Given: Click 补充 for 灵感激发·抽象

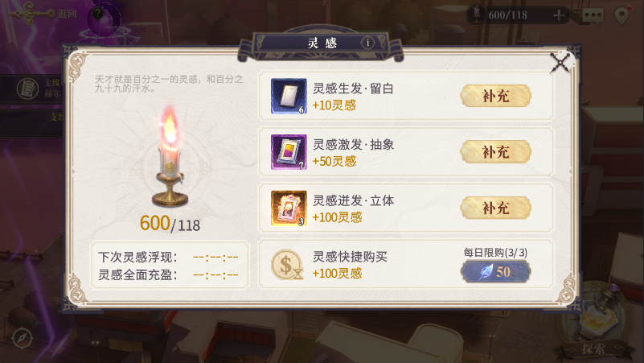Looking at the screenshot, I should 496,151.
